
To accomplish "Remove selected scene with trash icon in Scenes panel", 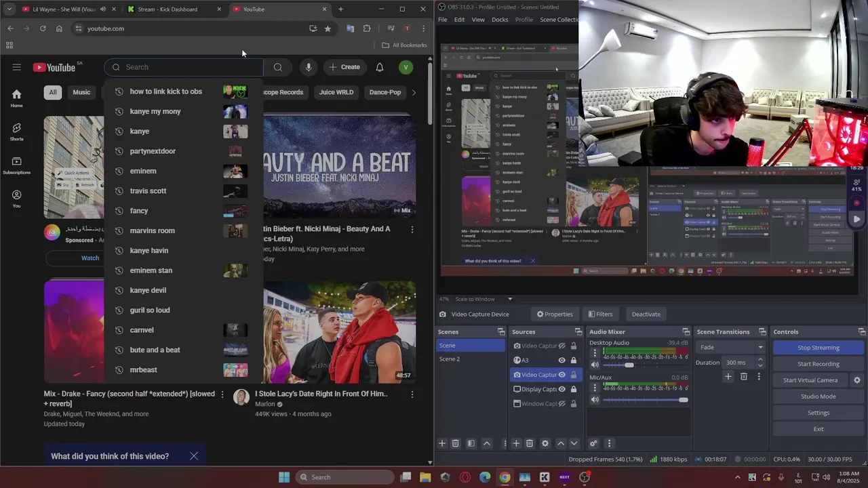I will (x=456, y=443).
